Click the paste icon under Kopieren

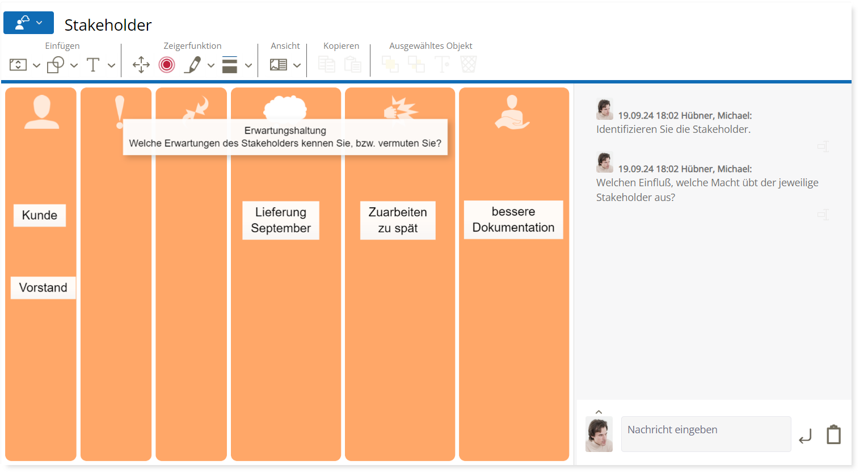point(353,64)
